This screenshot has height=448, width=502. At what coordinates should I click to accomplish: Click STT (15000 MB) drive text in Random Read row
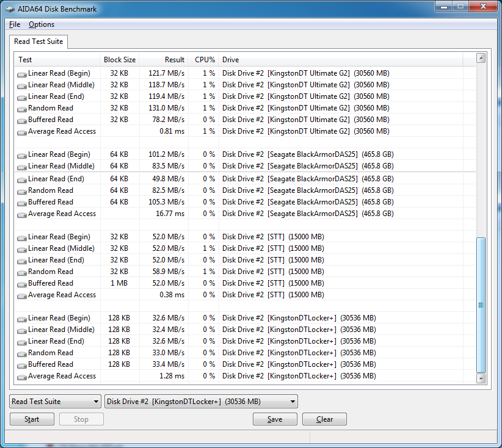coord(273,272)
